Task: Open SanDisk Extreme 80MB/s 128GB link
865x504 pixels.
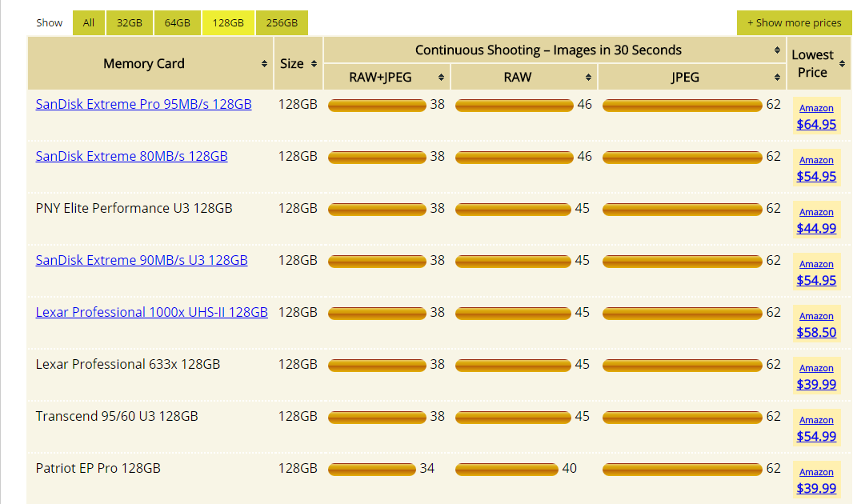Action: click(131, 156)
